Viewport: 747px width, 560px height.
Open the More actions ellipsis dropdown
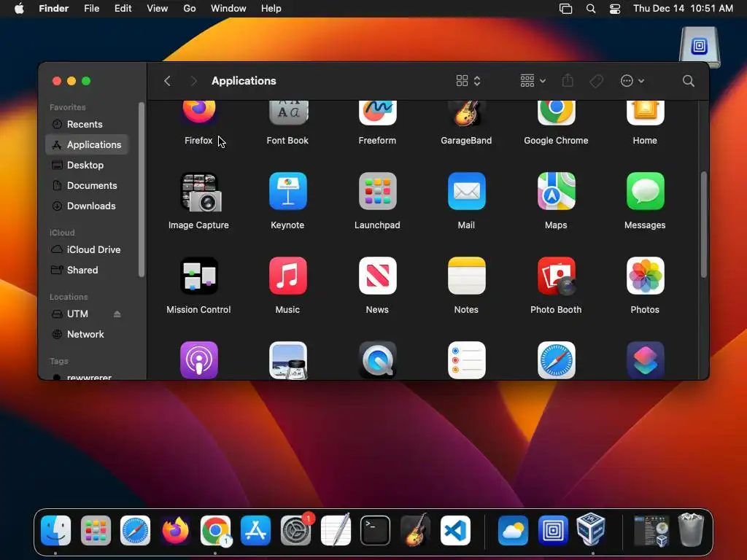pos(632,81)
